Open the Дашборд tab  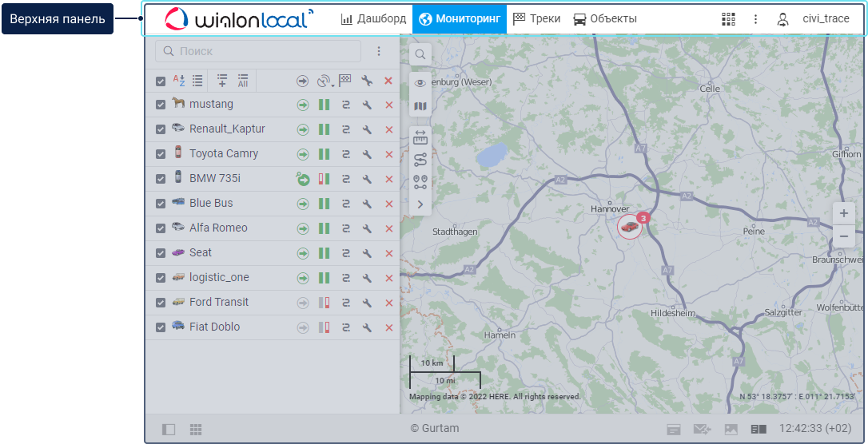[373, 18]
